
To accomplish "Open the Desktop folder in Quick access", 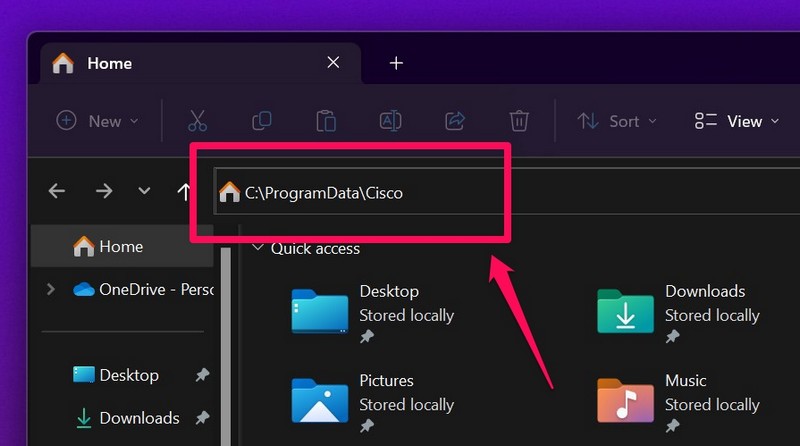I will click(372, 312).
